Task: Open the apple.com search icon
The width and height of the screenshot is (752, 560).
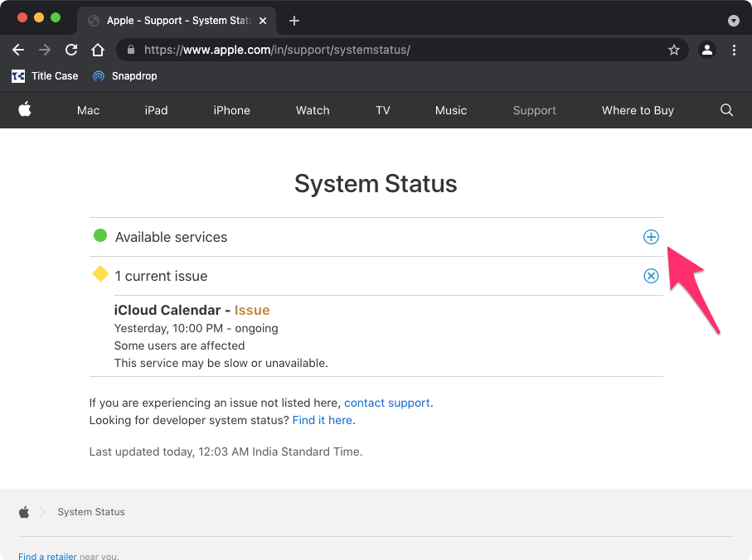Action: (x=726, y=110)
